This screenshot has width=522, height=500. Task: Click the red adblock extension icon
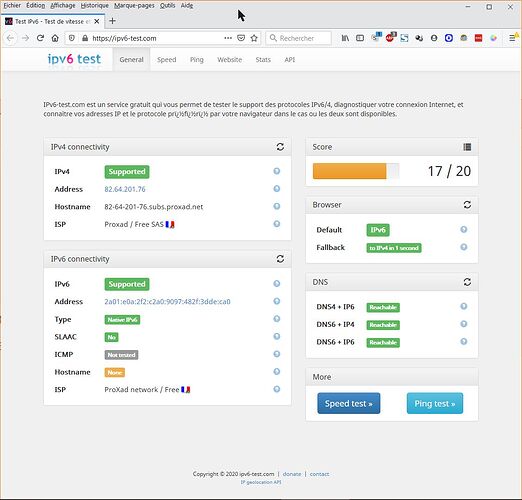tap(390, 37)
